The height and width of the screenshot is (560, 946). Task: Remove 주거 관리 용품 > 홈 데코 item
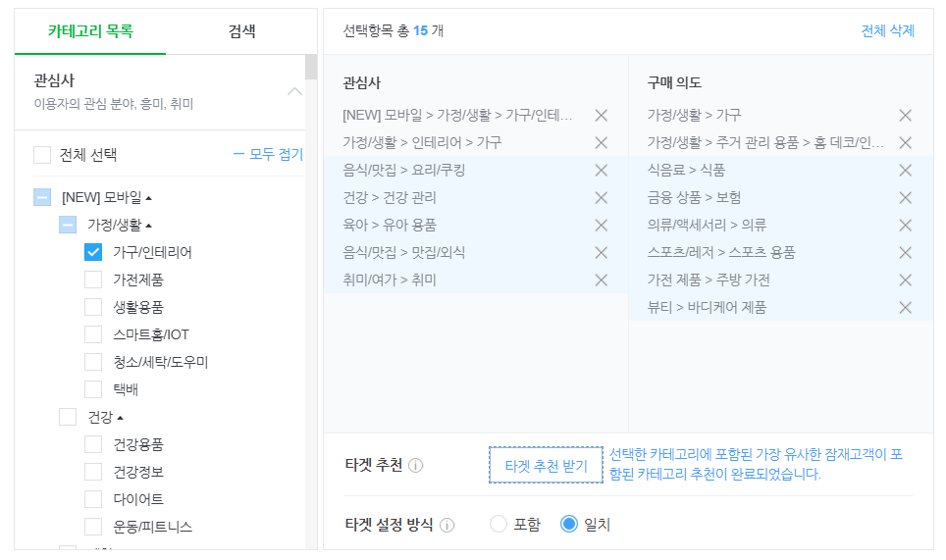(905, 143)
